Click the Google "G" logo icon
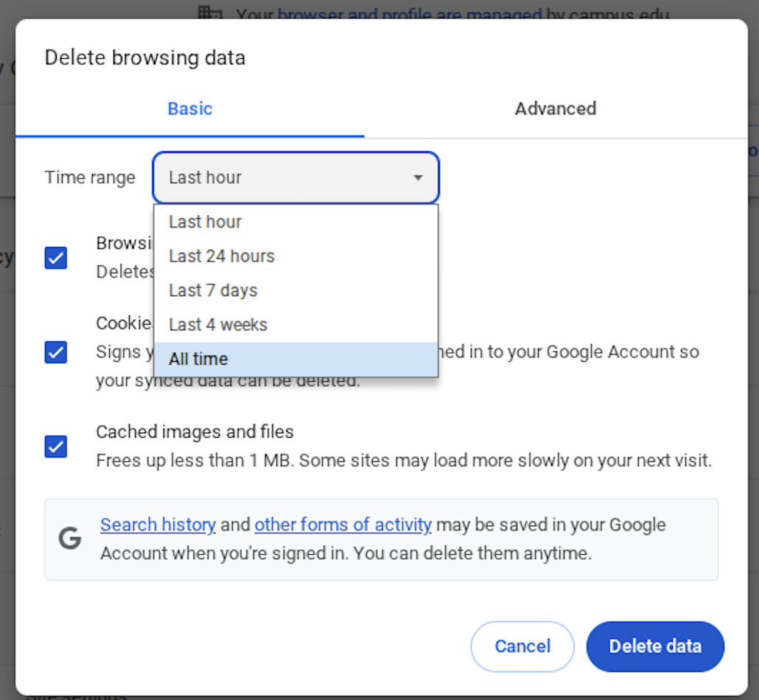This screenshot has height=700, width=759. point(70,539)
